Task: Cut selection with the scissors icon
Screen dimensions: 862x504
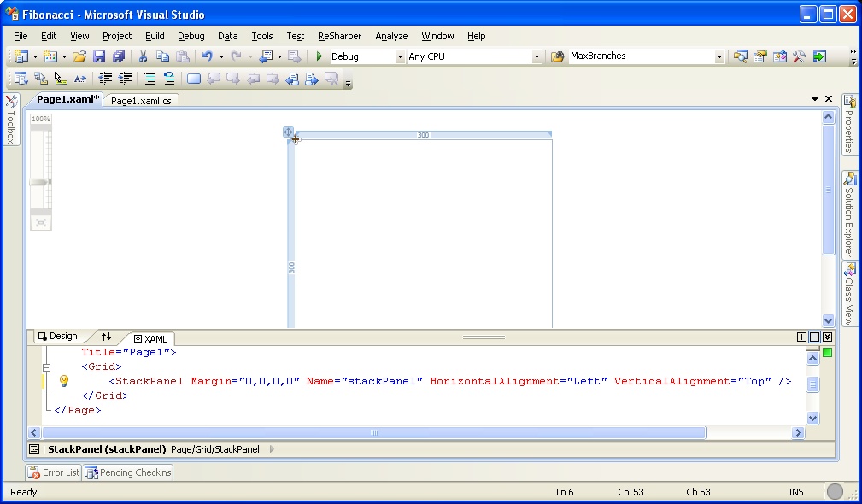Action: pyautogui.click(x=143, y=56)
